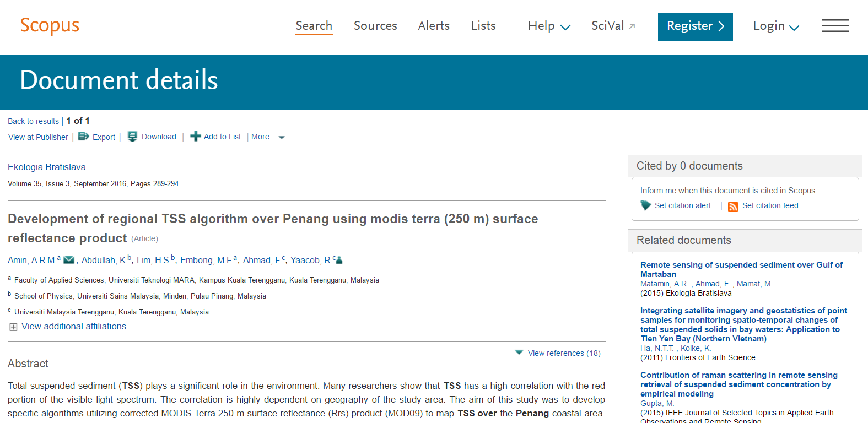Click author Koike, K. in related documents
Screen dimensions: 868x423
(x=696, y=348)
